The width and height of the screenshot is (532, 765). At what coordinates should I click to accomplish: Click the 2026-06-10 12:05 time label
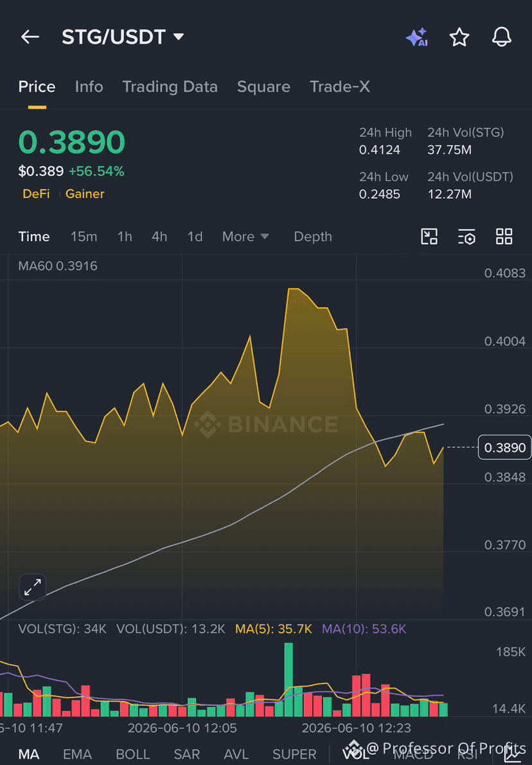click(x=182, y=728)
